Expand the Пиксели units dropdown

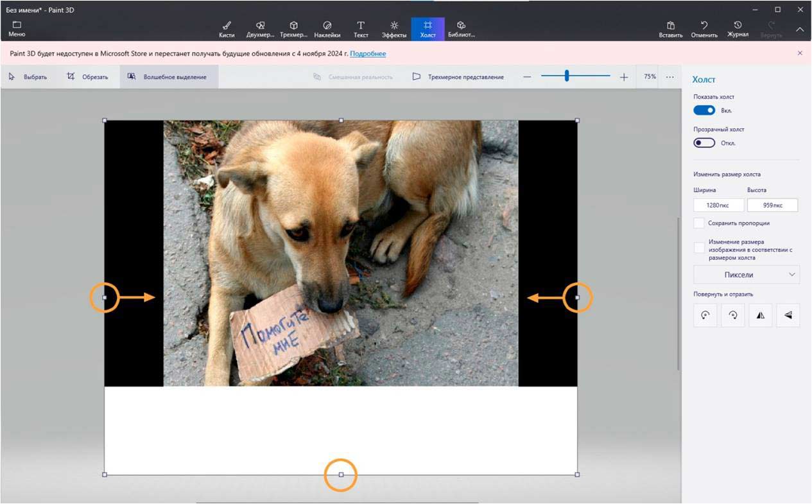pyautogui.click(x=747, y=275)
